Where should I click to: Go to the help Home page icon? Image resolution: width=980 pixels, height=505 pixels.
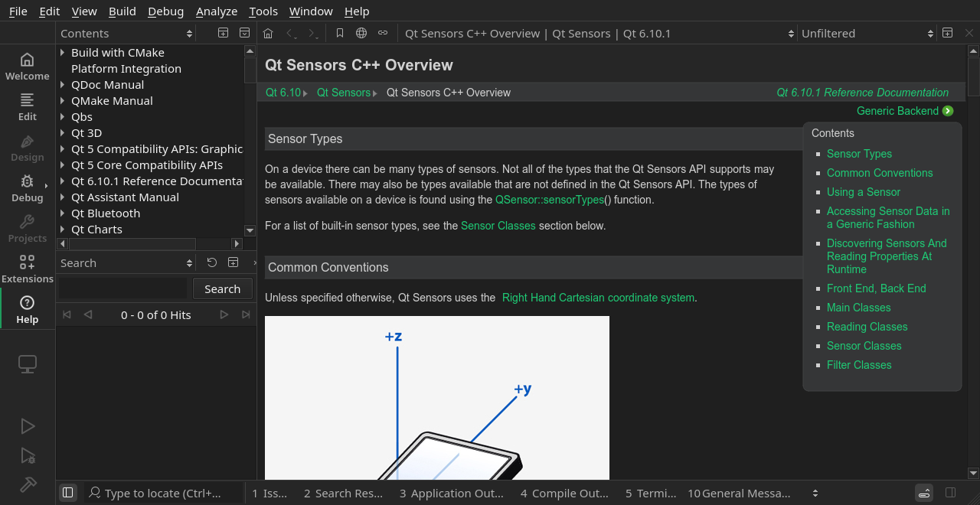pos(268,33)
